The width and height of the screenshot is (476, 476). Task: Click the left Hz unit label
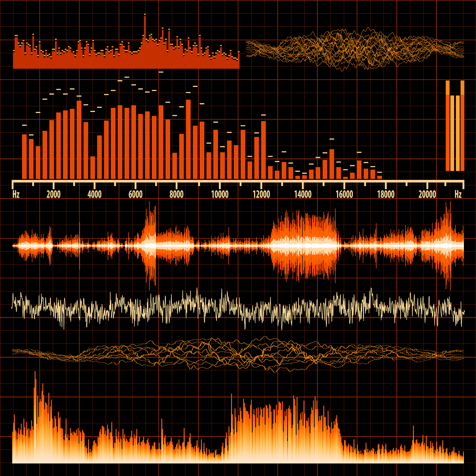click(16, 194)
